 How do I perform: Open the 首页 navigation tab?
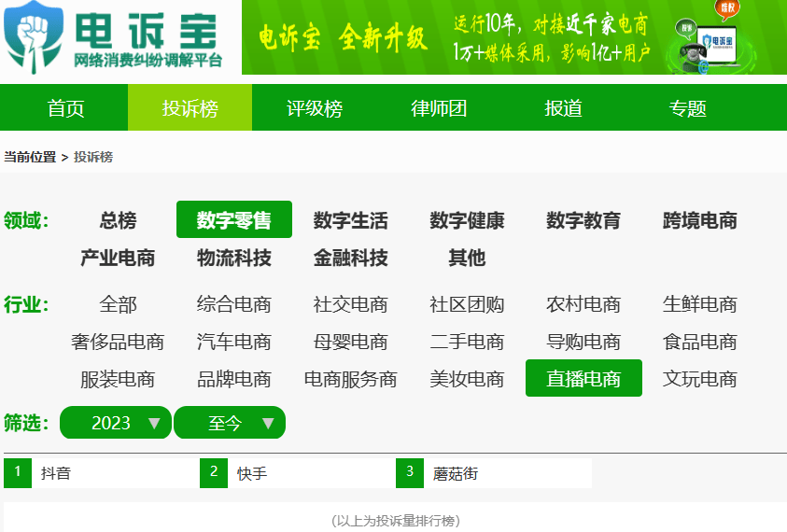pos(66,108)
